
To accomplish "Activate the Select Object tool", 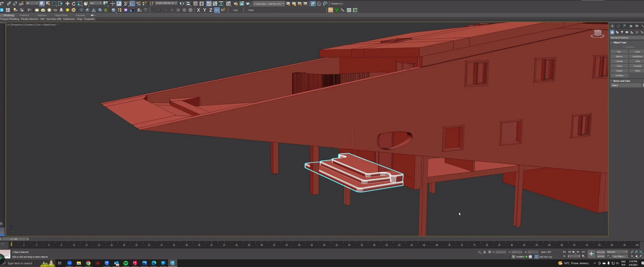I will (42, 4).
